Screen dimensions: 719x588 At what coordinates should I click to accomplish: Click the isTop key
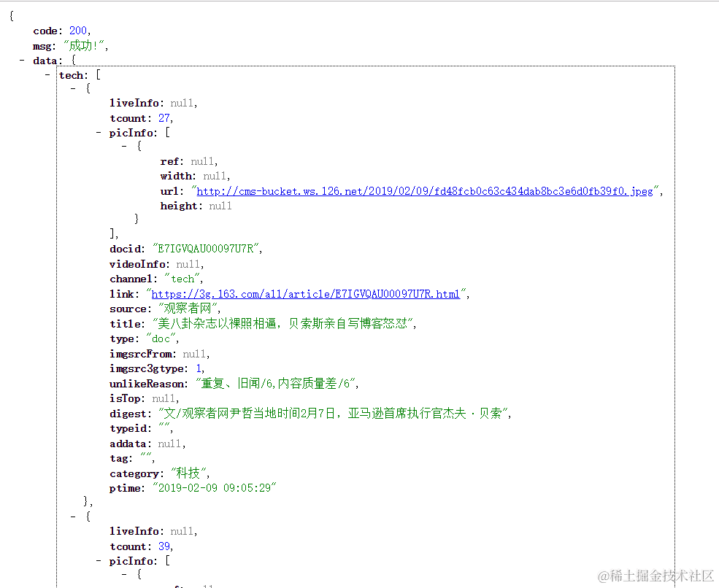tap(125, 398)
